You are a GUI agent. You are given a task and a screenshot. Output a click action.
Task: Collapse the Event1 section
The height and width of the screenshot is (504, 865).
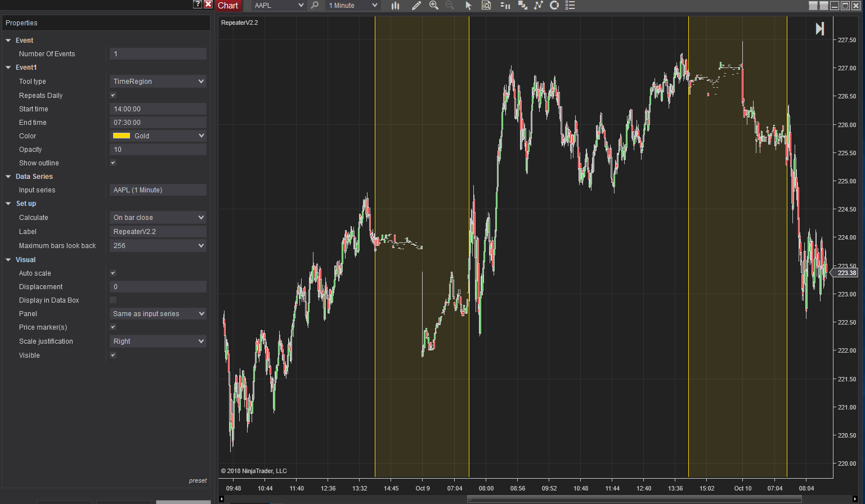pyautogui.click(x=8, y=67)
